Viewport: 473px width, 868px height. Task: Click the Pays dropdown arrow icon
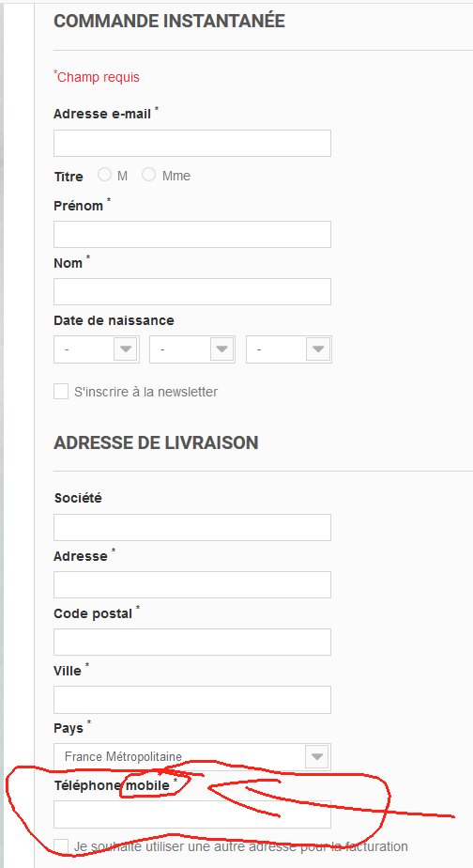coord(317,757)
